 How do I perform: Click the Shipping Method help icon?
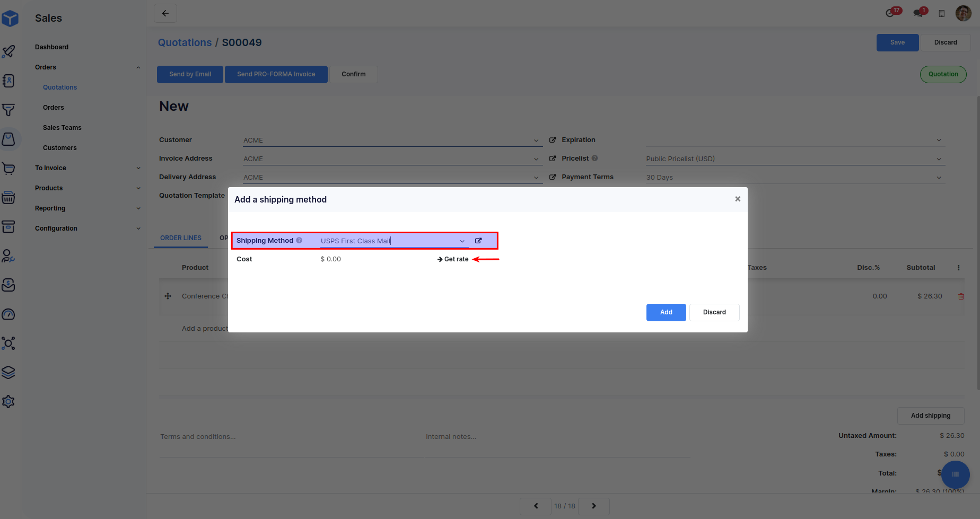(299, 241)
